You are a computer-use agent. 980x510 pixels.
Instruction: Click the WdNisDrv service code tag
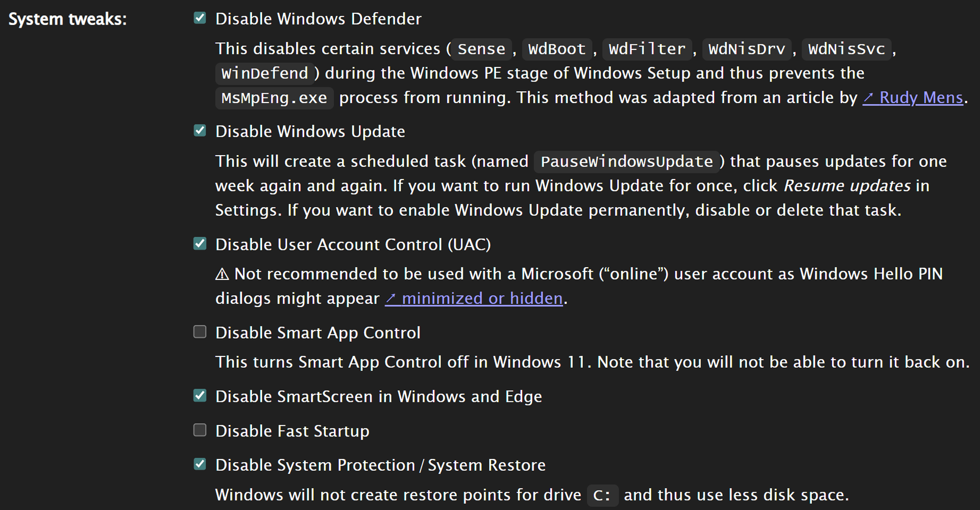tap(746, 49)
